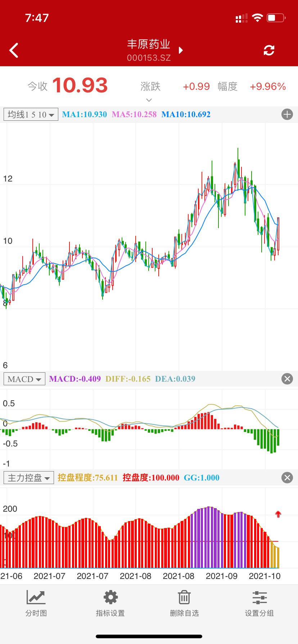Tap the MA1:10.930 label

(85, 115)
